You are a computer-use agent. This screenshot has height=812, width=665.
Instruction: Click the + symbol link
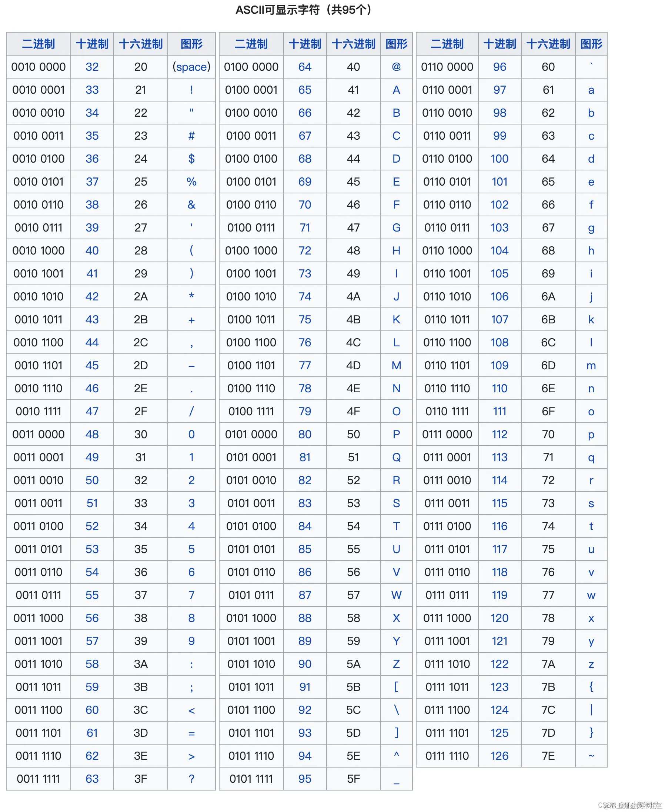(x=191, y=320)
